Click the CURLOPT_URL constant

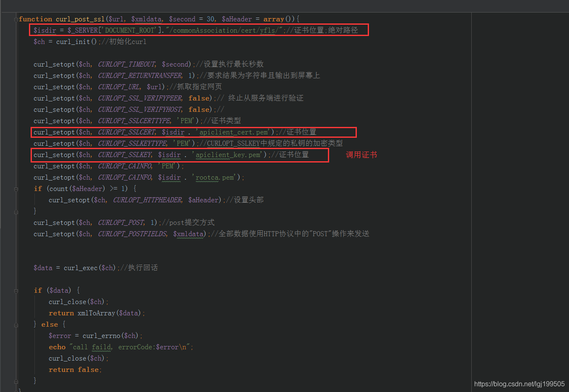tap(119, 87)
